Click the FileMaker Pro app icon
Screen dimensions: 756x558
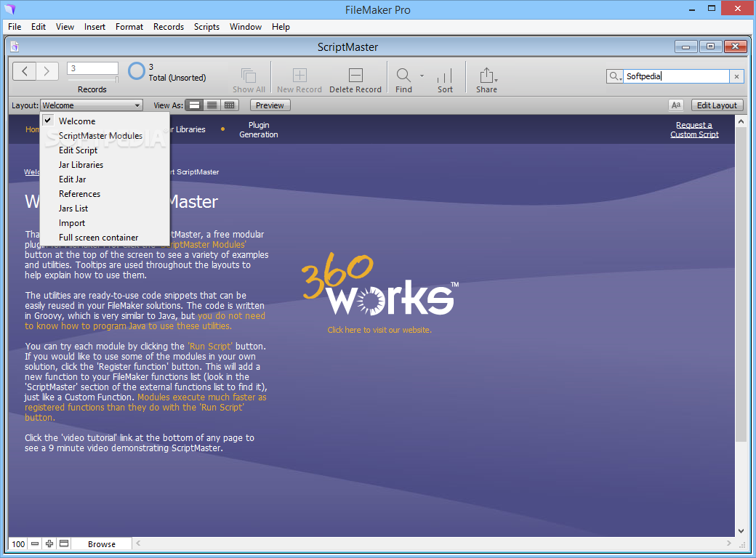tap(9, 9)
